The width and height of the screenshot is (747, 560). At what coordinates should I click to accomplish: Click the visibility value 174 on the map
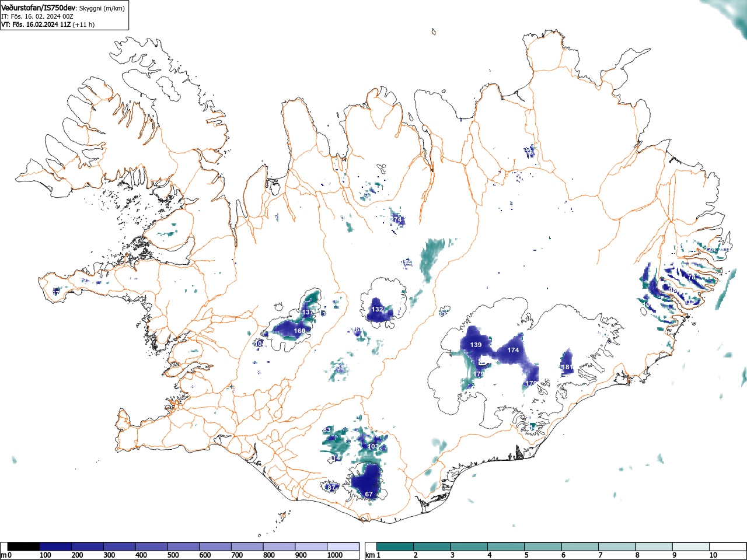pos(513,350)
